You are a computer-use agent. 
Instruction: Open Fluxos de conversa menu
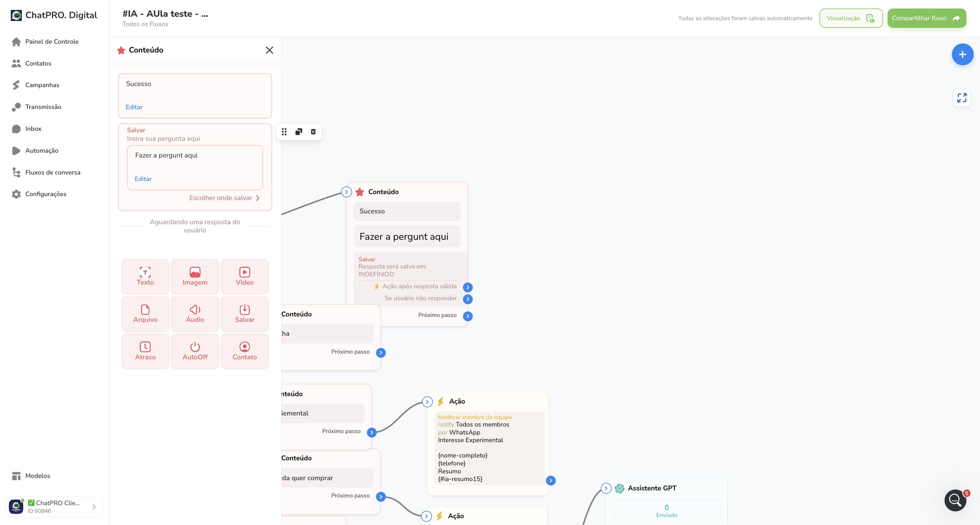pos(52,173)
